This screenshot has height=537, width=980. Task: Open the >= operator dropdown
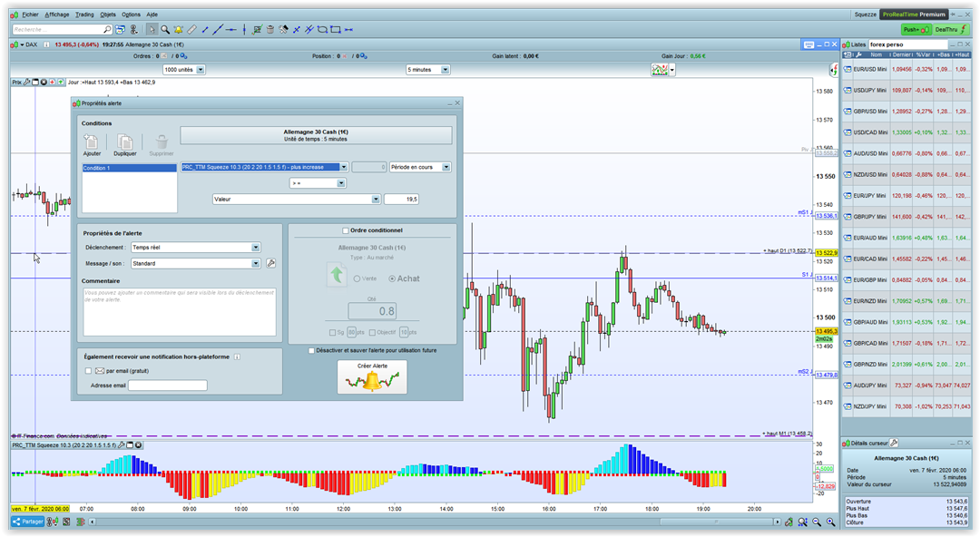tap(318, 183)
